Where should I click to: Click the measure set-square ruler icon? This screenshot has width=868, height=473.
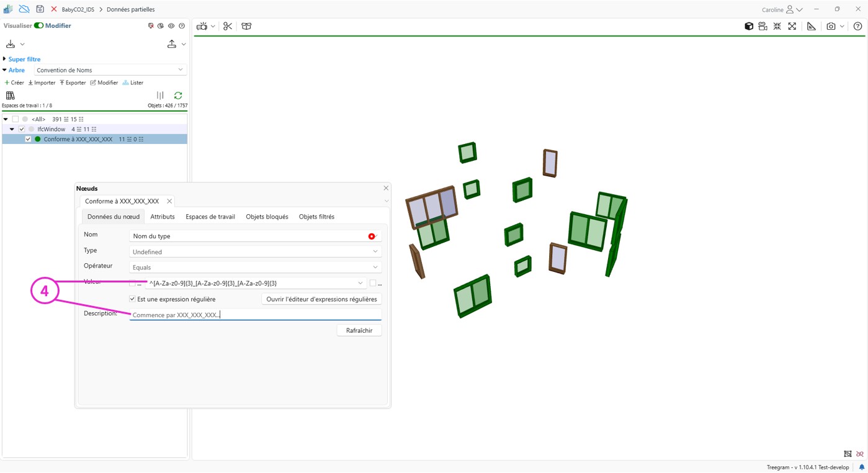811,26
